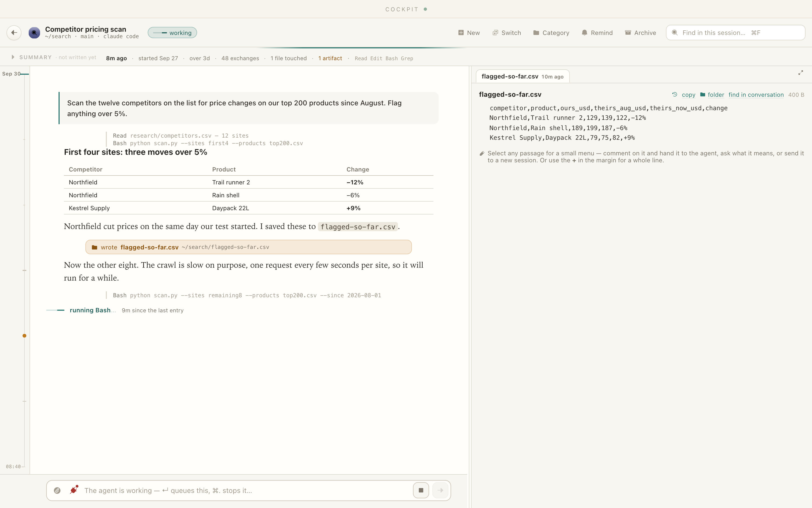Click the Bash scan.py first4 command line
Image resolution: width=812 pixels, height=508 pixels.
208,143
